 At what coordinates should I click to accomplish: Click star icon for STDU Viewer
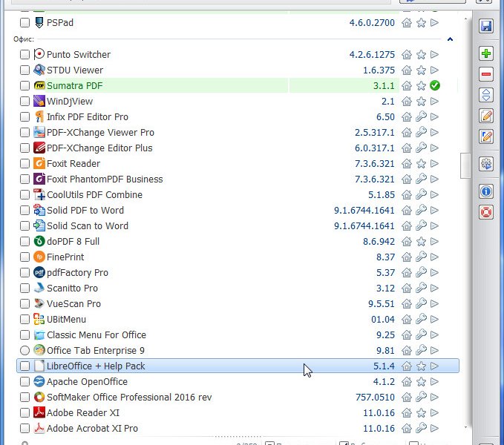click(421, 70)
